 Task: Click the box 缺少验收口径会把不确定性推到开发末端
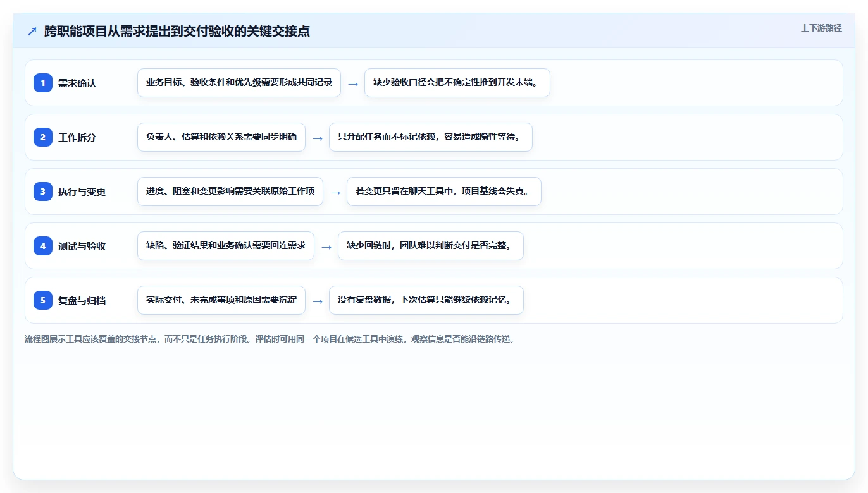point(457,83)
